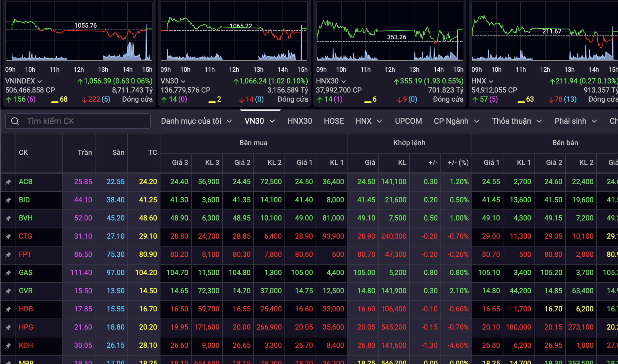Image resolution: width=618 pixels, height=364 pixels.
Task: Click the HPG stock symbol link
Action: tap(26, 327)
